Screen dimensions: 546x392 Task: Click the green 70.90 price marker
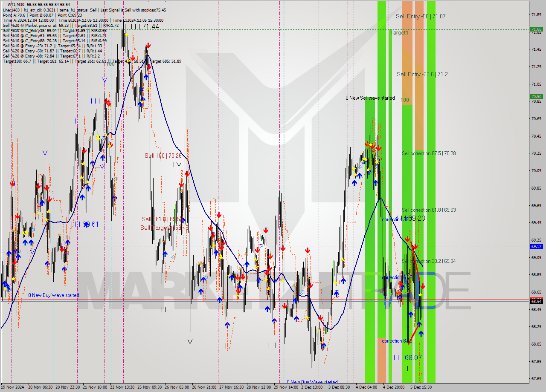536,97
